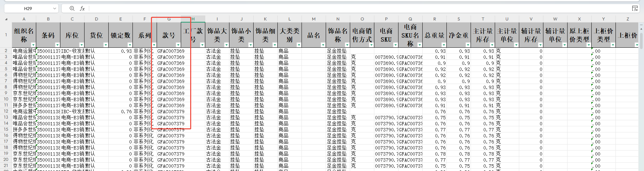Viewport: 644px width, 171px height.
Task: Open filter arrow on 净金重 header
Action: pos(468,45)
